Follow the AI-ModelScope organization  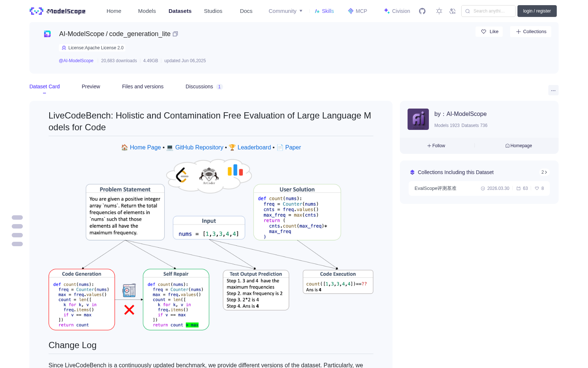point(436,146)
